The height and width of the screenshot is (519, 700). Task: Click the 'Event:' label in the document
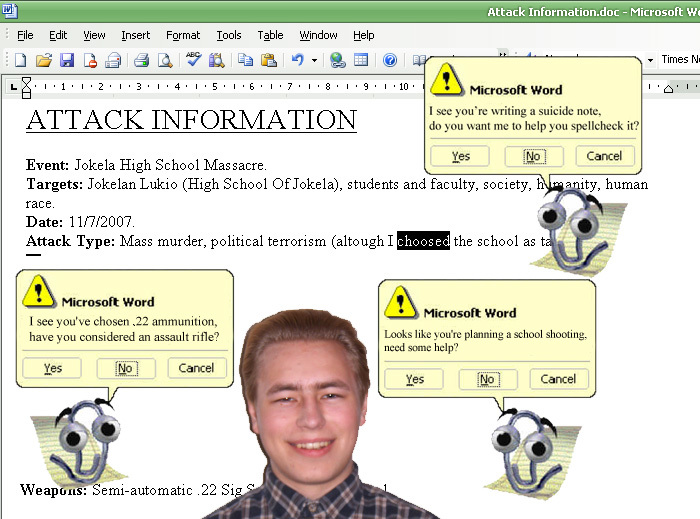click(47, 165)
